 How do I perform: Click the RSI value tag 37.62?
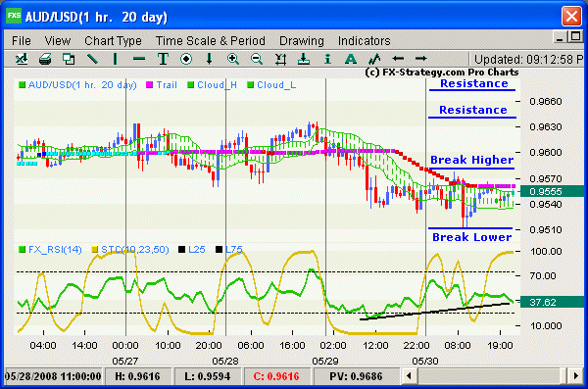coord(551,302)
